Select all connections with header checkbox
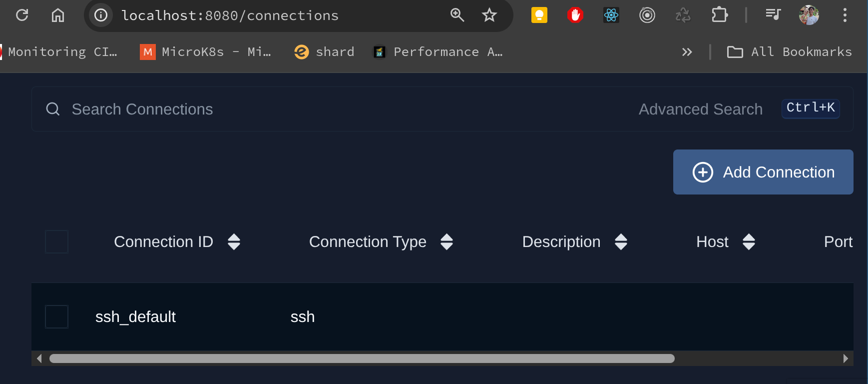 [56, 242]
